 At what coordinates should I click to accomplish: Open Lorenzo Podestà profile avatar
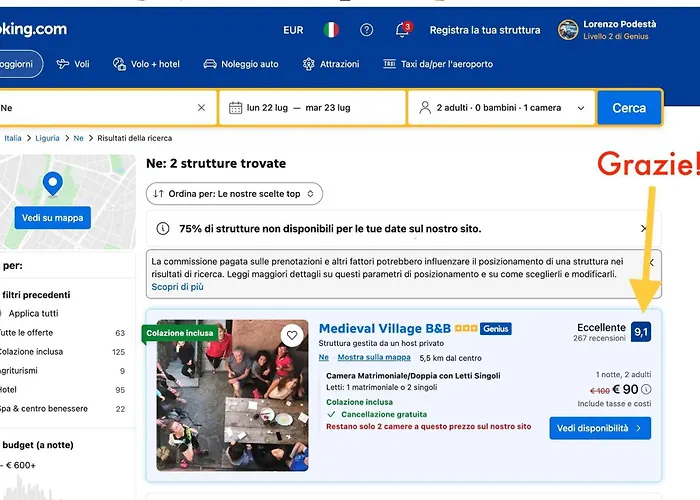click(x=568, y=30)
